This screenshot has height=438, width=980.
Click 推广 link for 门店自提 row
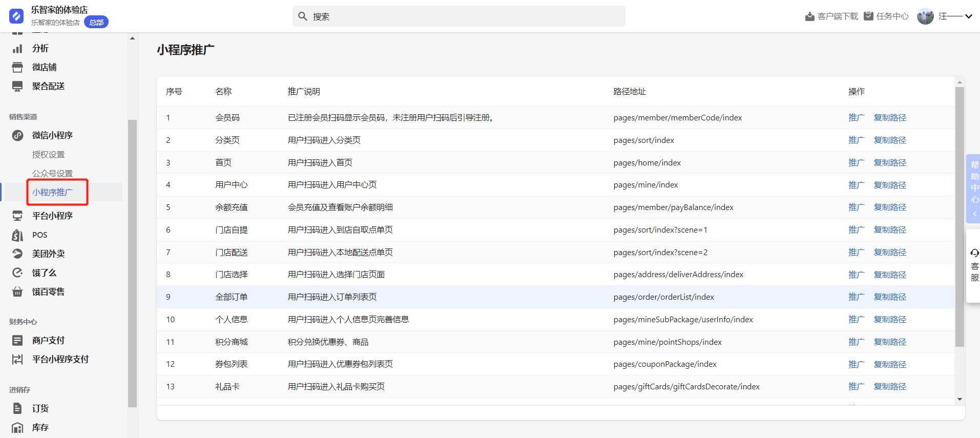coord(856,230)
